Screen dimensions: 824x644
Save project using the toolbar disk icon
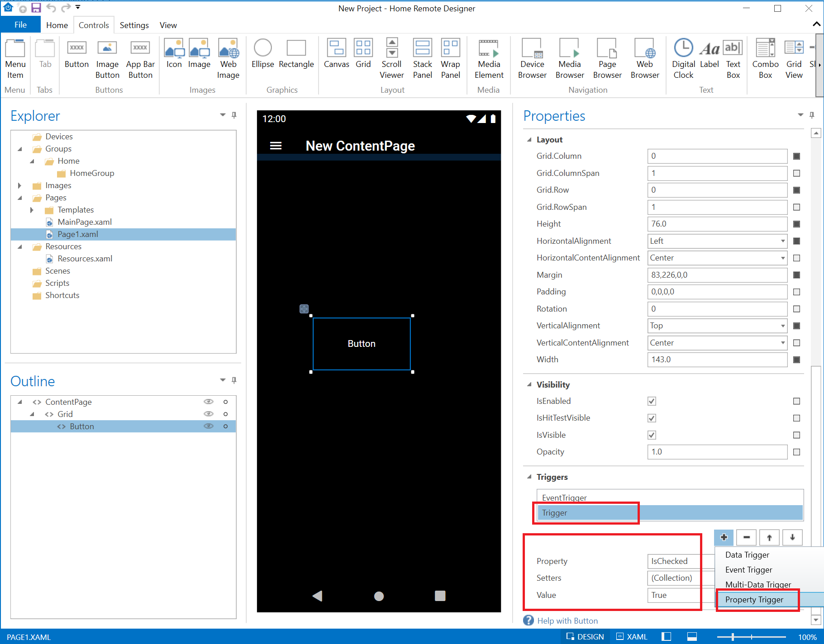click(x=36, y=8)
